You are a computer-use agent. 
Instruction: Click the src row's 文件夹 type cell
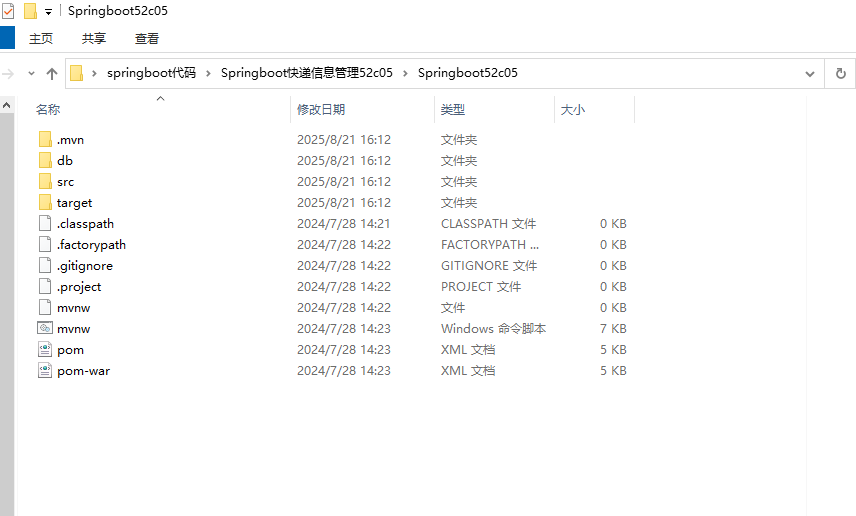point(459,182)
